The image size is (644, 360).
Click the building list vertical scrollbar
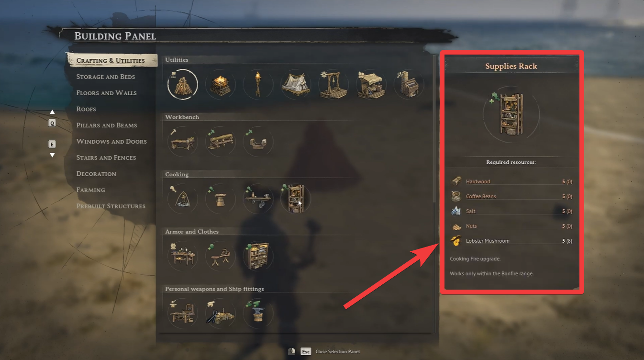434,129
